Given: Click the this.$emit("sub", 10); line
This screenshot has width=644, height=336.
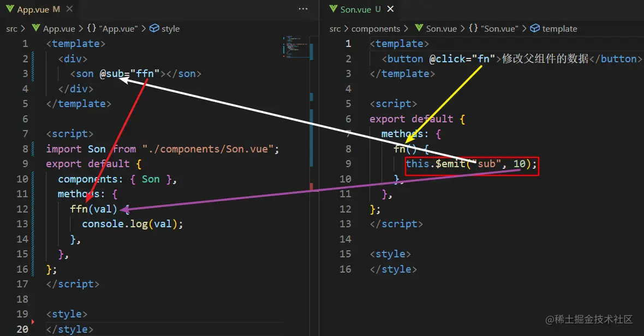Looking at the screenshot, I should [x=471, y=164].
